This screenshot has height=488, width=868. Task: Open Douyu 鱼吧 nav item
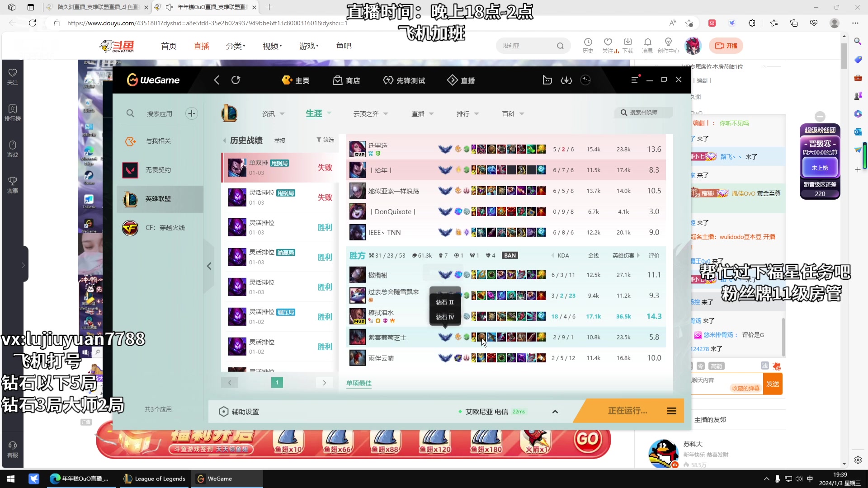tap(344, 46)
